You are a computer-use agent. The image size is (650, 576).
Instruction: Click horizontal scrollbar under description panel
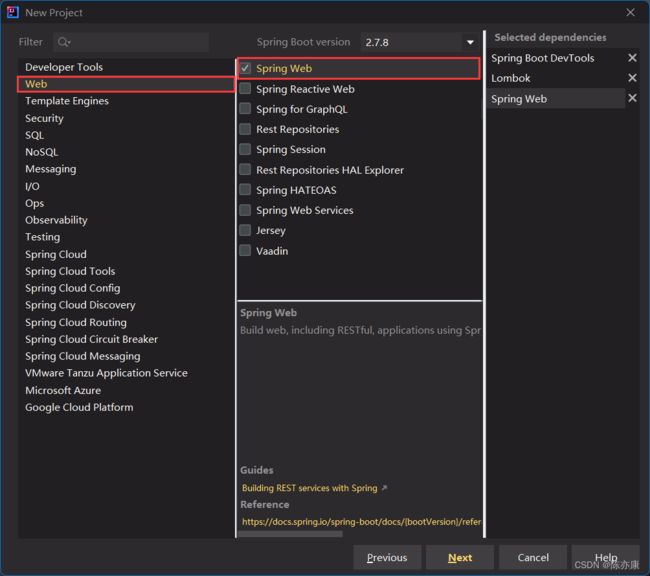tap(290, 534)
